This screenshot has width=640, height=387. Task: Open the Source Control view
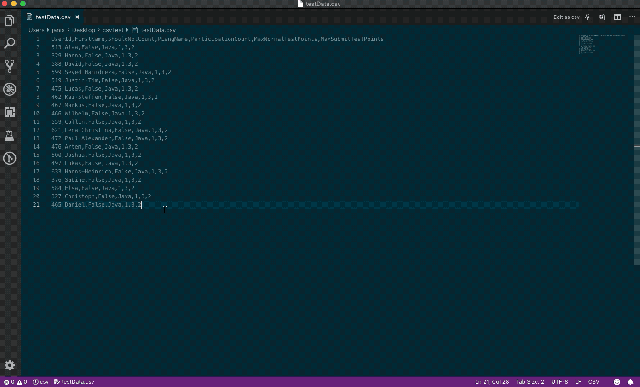pyautogui.click(x=9, y=66)
